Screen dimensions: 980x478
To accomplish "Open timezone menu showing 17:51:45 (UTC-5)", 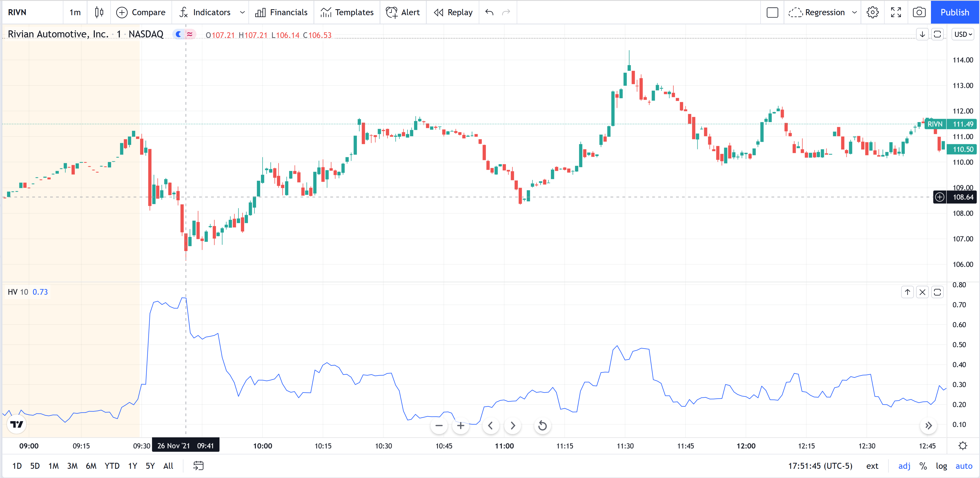I will click(x=820, y=466).
